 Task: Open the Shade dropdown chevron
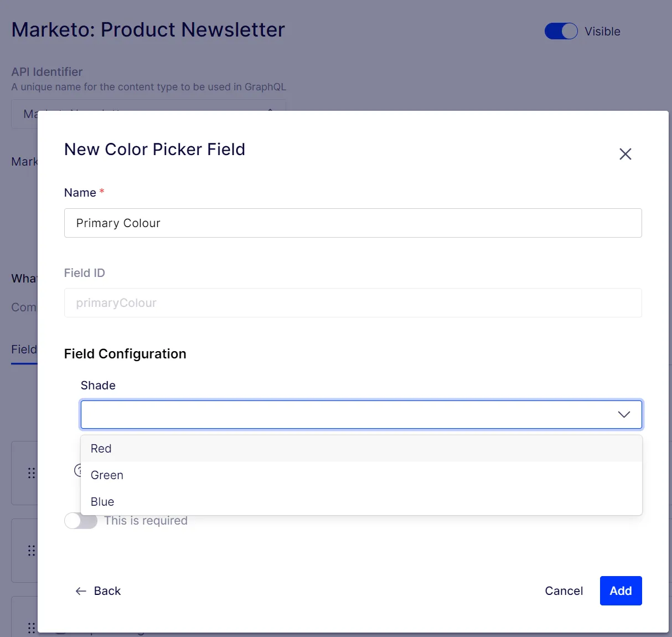[624, 414]
